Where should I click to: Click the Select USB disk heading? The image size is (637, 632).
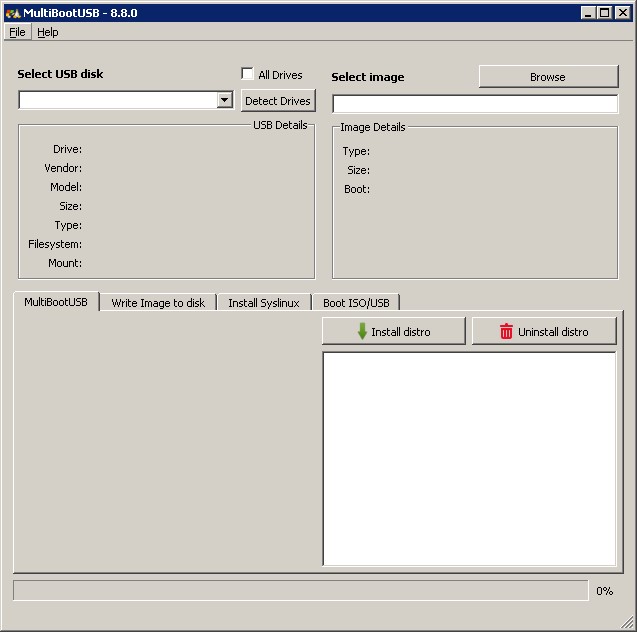click(60, 74)
